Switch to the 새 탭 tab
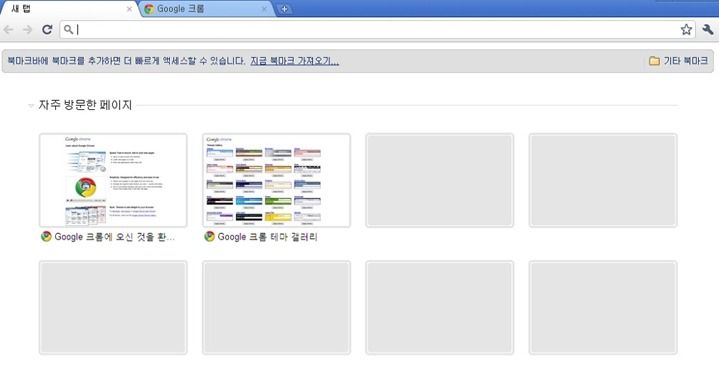The width and height of the screenshot is (719, 389). point(69,9)
